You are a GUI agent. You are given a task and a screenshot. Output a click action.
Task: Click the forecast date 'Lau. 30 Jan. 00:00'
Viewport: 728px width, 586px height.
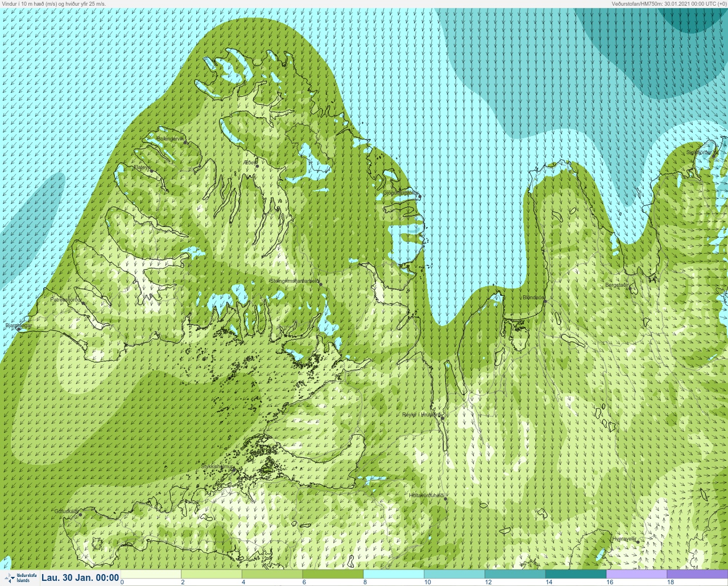click(x=80, y=578)
